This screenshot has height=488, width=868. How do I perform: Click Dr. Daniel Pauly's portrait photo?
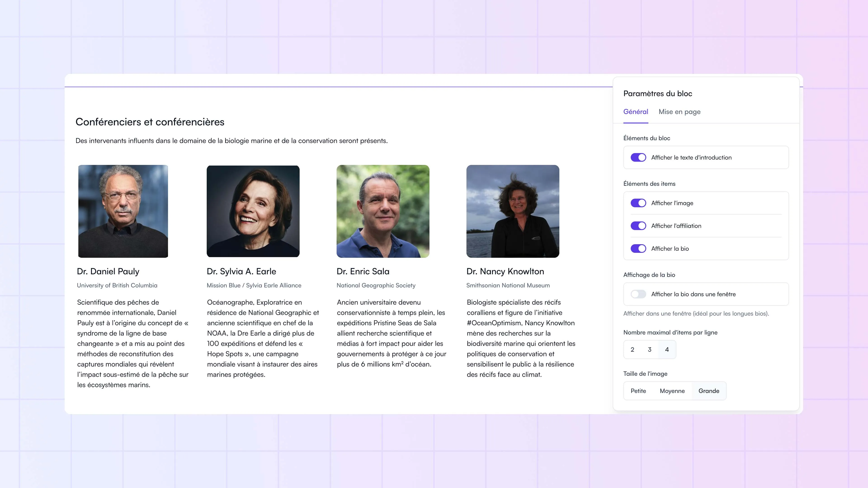point(123,211)
